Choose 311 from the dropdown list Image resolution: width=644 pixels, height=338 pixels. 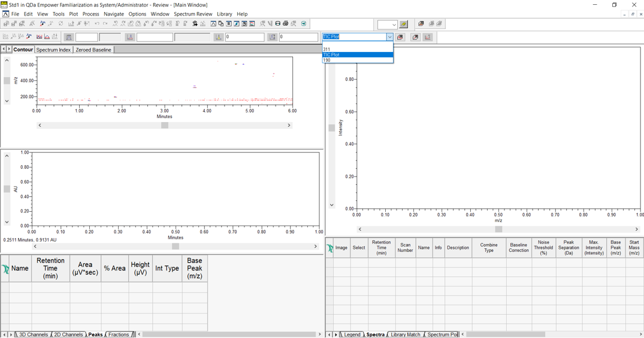tap(358, 49)
